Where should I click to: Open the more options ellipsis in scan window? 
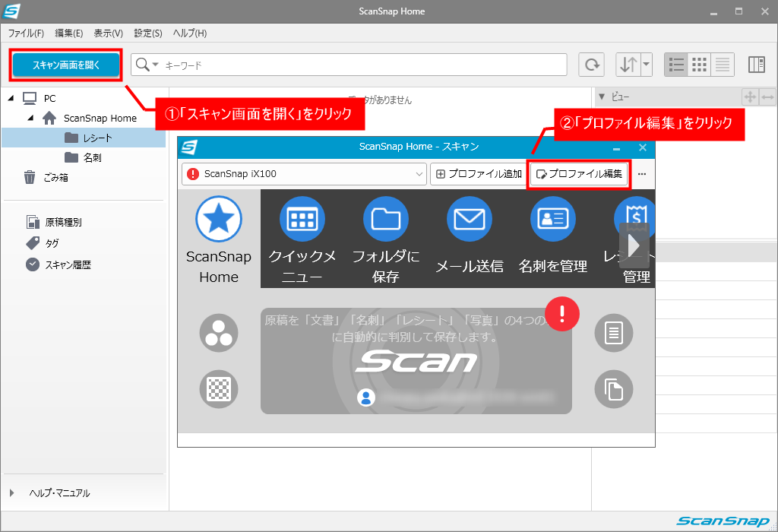[x=642, y=174]
